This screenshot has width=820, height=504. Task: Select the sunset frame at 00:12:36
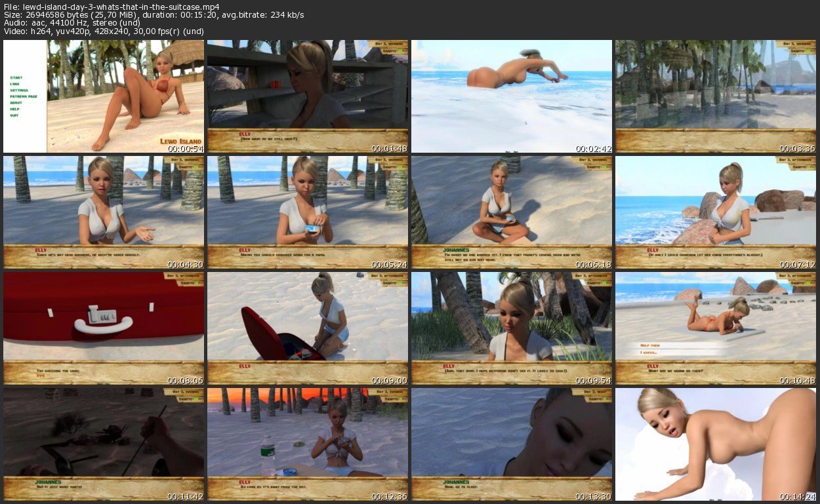(x=308, y=444)
